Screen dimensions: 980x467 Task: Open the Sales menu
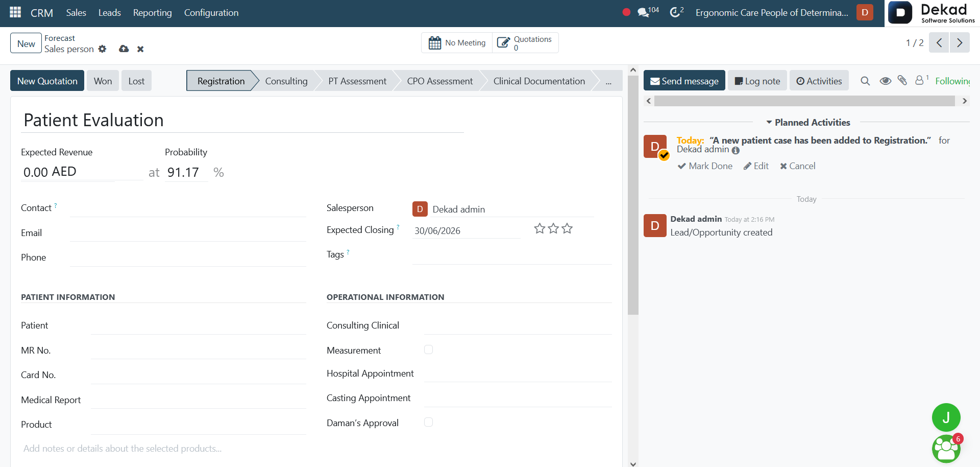tap(76, 12)
